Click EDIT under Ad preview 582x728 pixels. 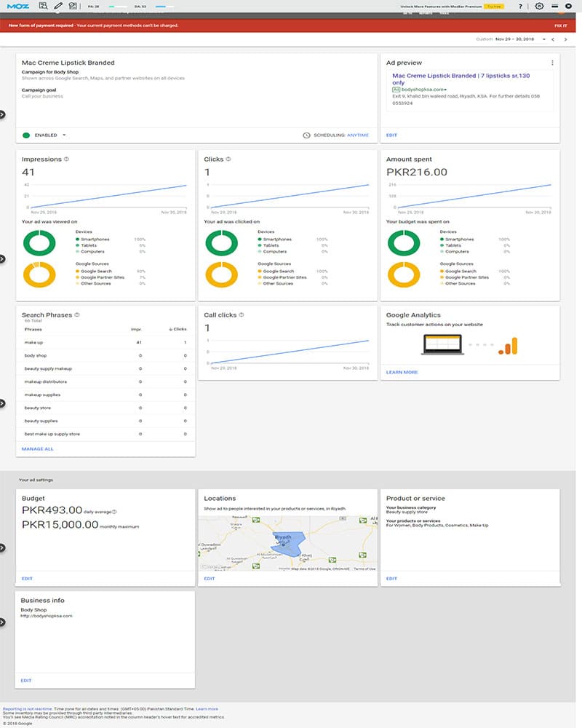click(391, 135)
